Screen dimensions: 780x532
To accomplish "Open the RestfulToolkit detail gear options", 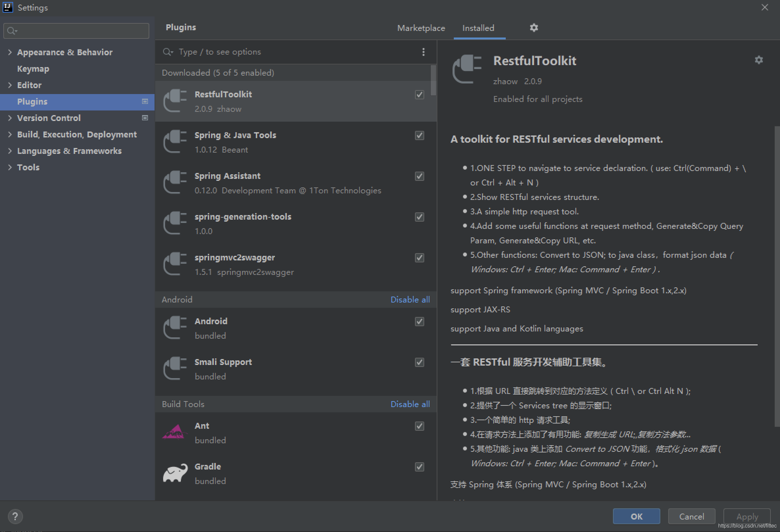I will [x=759, y=60].
